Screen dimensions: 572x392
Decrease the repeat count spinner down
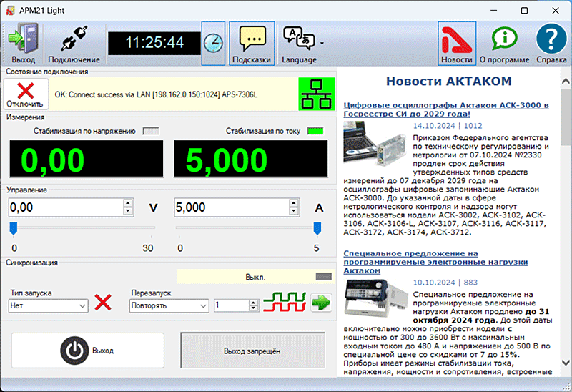click(x=254, y=309)
